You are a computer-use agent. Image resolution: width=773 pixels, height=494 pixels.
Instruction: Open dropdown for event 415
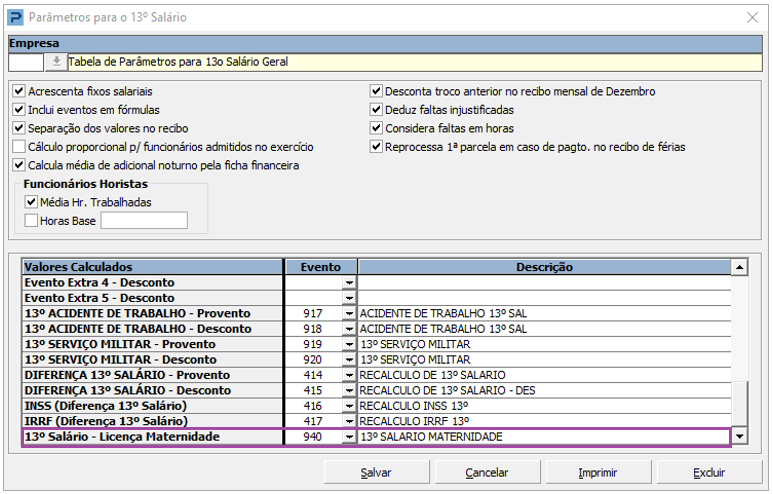pyautogui.click(x=349, y=390)
